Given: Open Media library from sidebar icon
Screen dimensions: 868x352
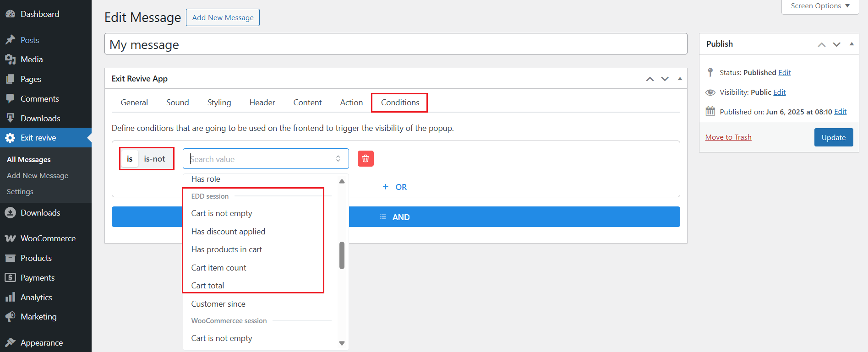Looking at the screenshot, I should (10, 60).
